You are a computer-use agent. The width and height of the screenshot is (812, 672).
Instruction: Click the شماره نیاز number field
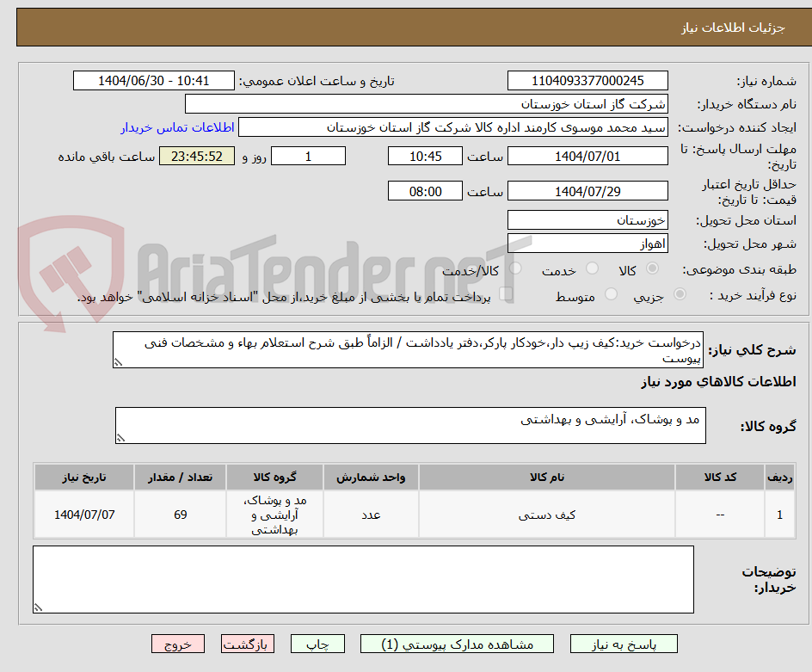pyautogui.click(x=587, y=80)
